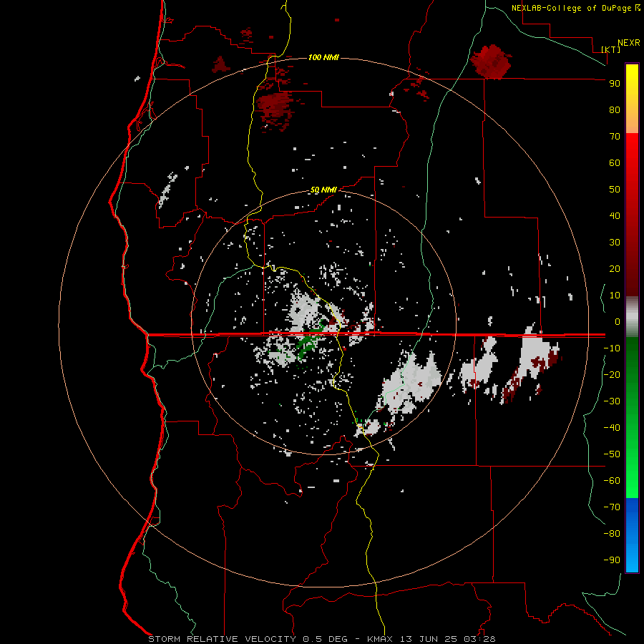
Task: Pick the gray zero-velocity segment of the color bar
Action: click(632, 317)
